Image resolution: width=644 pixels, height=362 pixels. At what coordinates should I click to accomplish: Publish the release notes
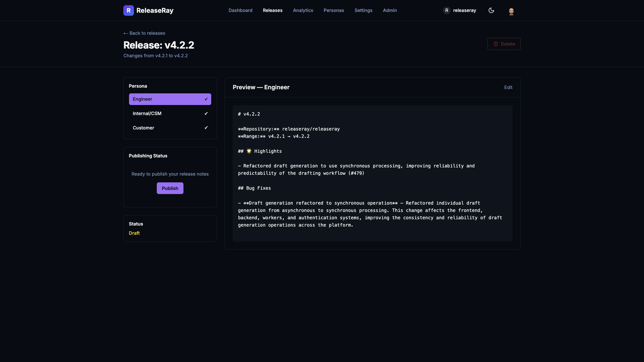coord(170,188)
